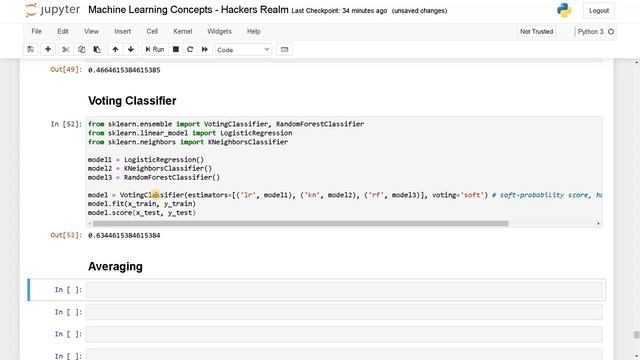Click the sklearn.neighbors import line
The image size is (640, 360).
click(x=188, y=142)
